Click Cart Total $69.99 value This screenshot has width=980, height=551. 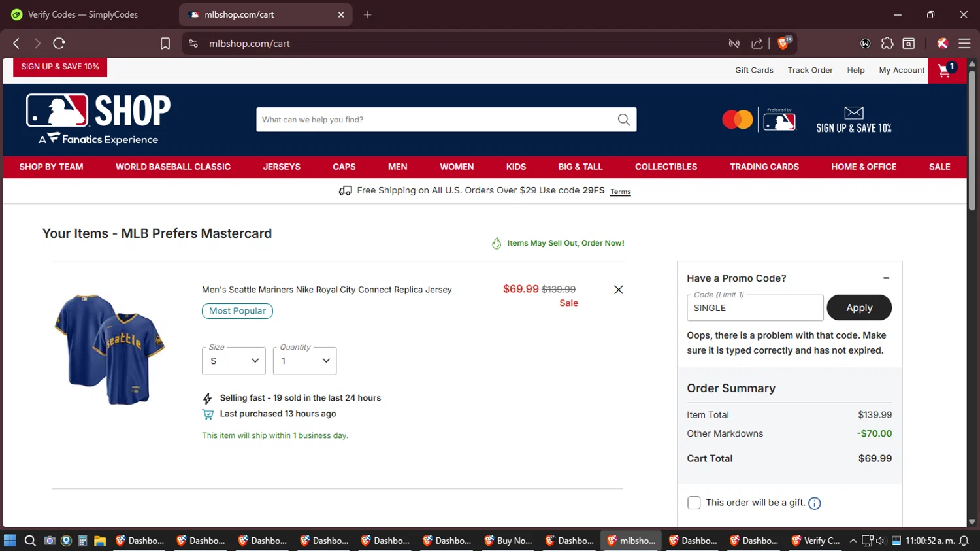875,458
